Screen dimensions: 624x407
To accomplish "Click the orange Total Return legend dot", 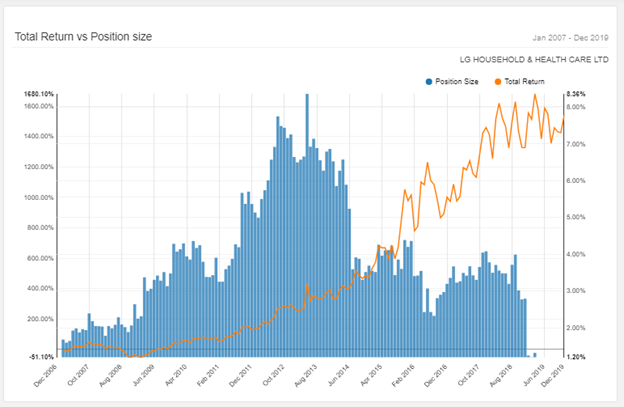I will click(498, 82).
